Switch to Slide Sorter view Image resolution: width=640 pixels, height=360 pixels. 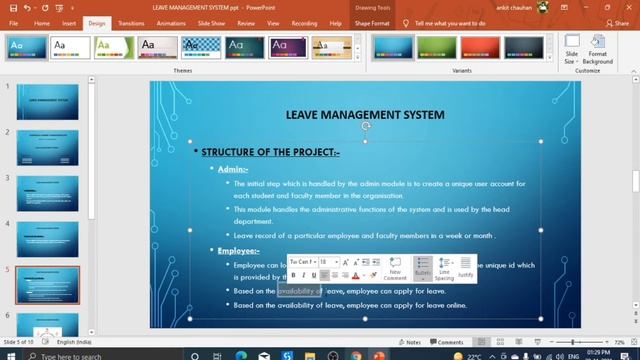[500, 342]
